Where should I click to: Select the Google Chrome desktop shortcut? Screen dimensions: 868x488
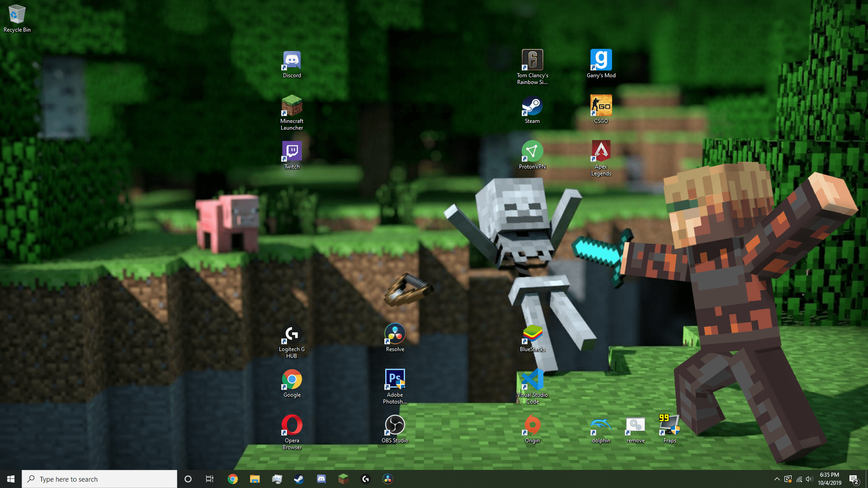(292, 384)
